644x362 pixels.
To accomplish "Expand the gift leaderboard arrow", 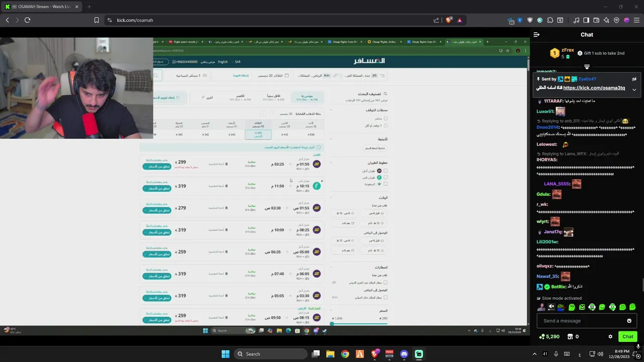I will click(x=587, y=67).
